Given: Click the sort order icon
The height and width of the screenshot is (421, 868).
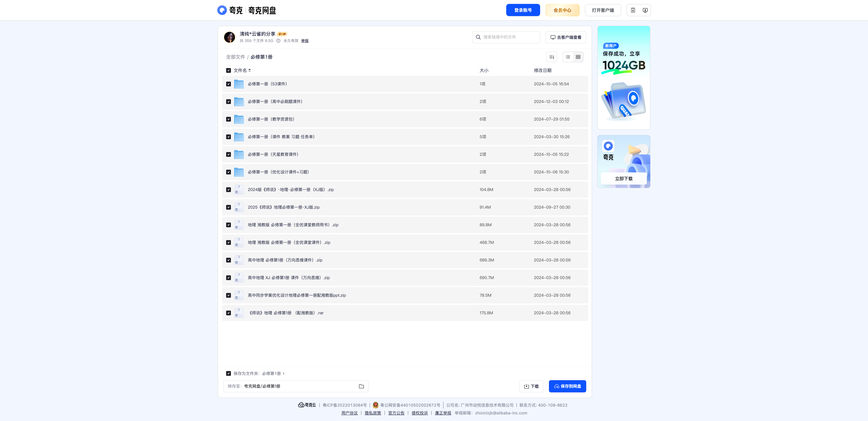Looking at the screenshot, I should (552, 57).
